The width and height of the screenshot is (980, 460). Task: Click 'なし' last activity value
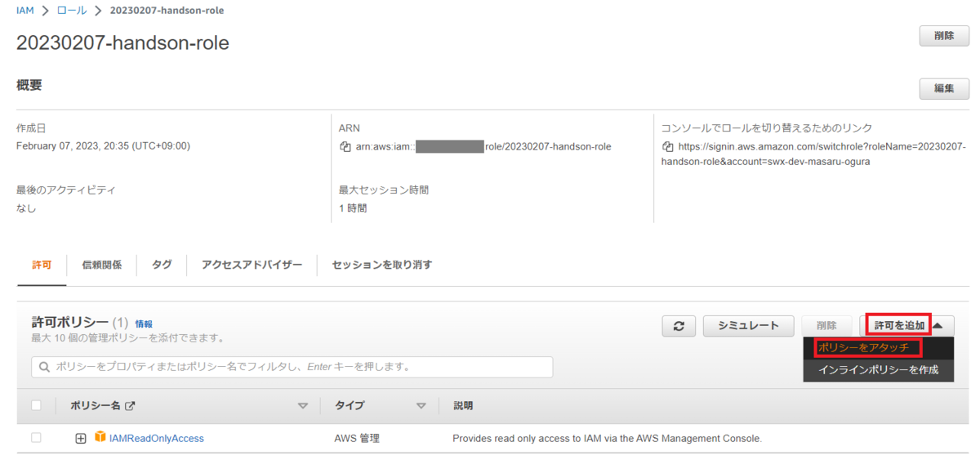[x=26, y=208]
